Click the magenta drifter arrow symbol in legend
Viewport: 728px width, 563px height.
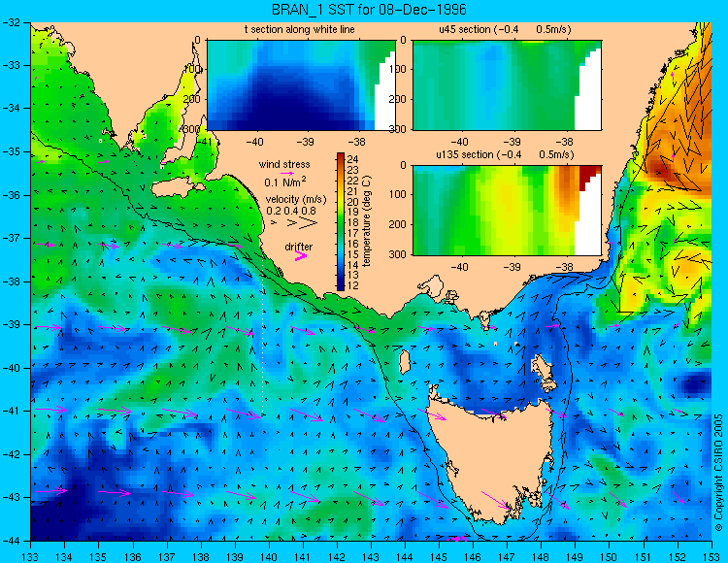point(301,255)
